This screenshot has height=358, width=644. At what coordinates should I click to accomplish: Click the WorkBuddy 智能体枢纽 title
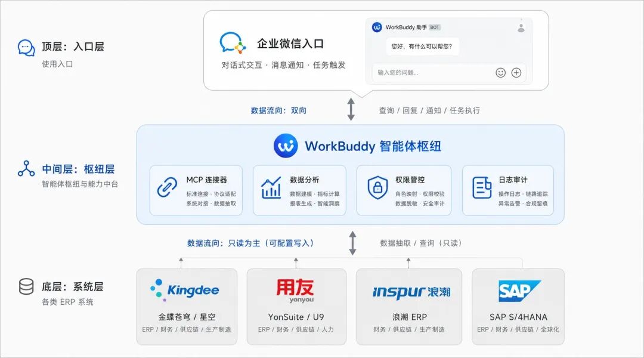point(373,146)
